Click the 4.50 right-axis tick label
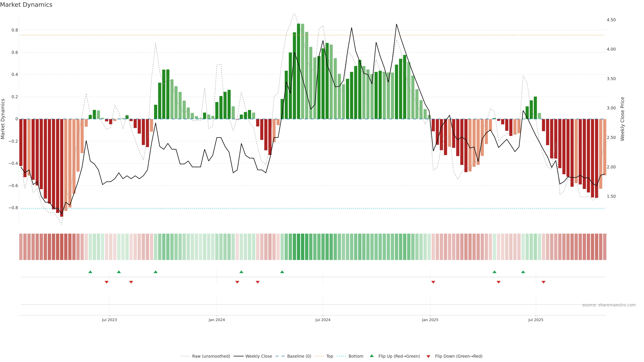This screenshot has width=644, height=362. click(x=611, y=20)
